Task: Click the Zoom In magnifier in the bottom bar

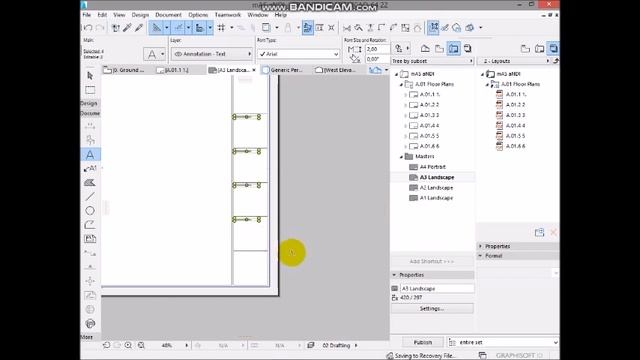Action: click(x=128, y=345)
